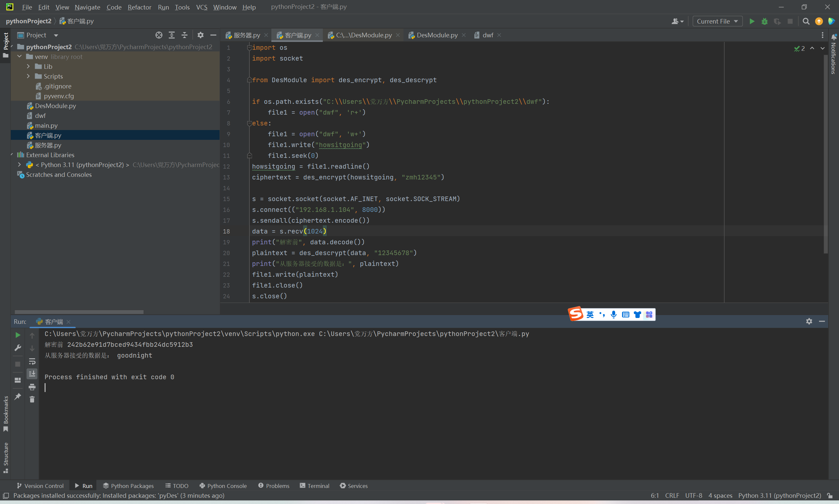Image resolution: width=839 pixels, height=504 pixels.
Task: Open DesModule.py in the project tree
Action: point(55,106)
